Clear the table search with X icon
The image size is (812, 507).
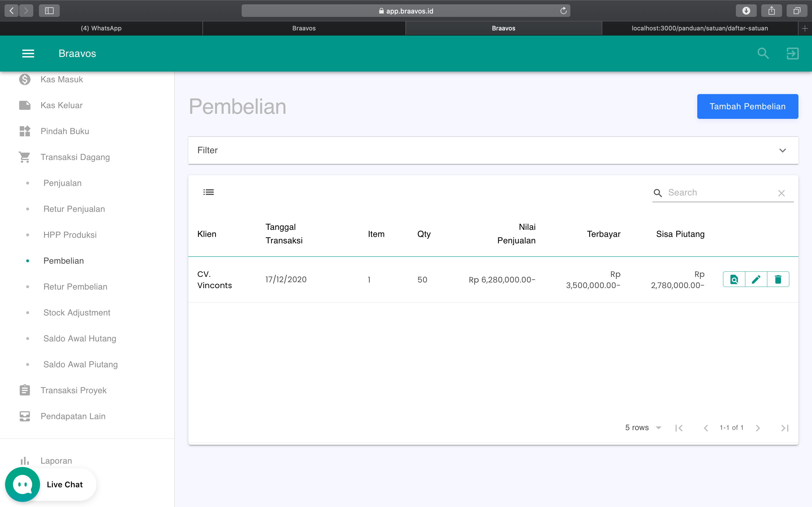tap(782, 193)
